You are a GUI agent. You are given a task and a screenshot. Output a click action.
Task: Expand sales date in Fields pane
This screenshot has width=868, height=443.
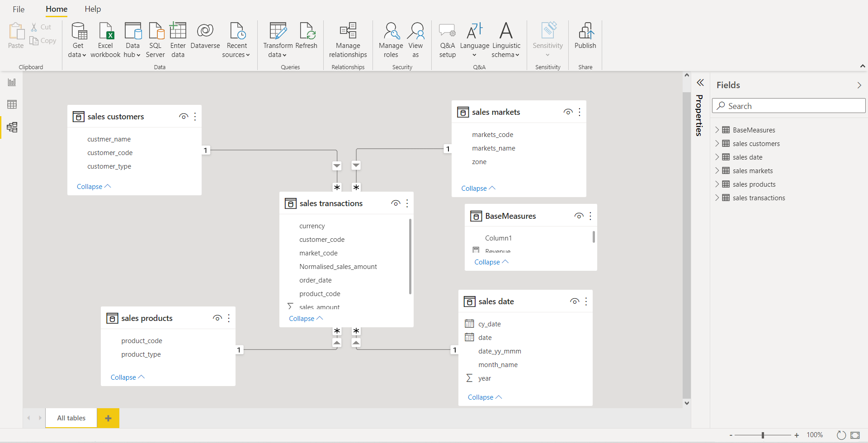click(717, 157)
